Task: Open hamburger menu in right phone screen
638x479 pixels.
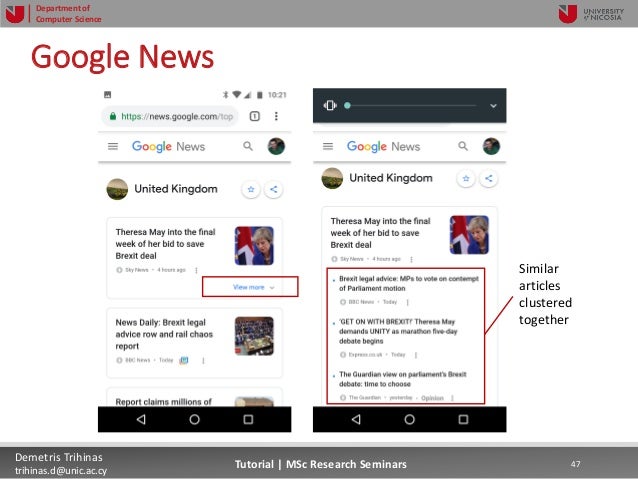Action: (328, 146)
